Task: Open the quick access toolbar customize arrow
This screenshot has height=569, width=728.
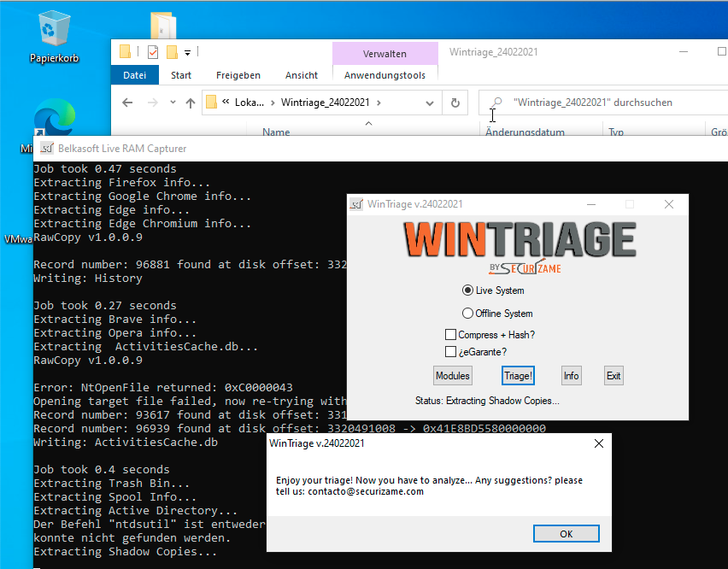Action: (188, 52)
